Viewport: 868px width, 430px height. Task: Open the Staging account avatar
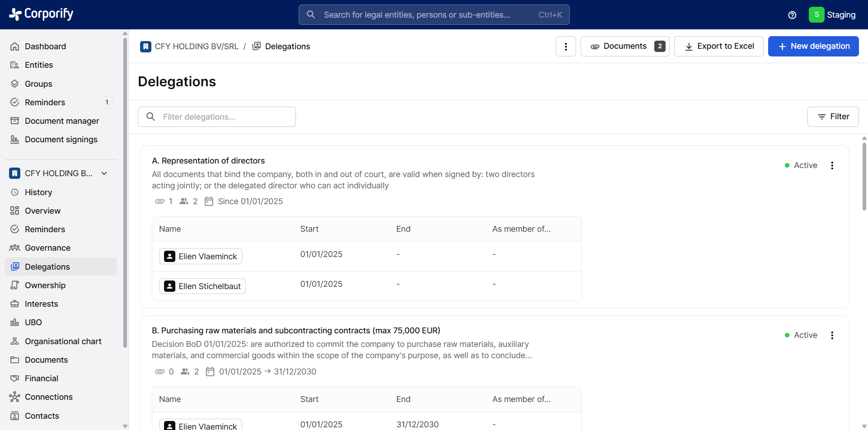816,15
